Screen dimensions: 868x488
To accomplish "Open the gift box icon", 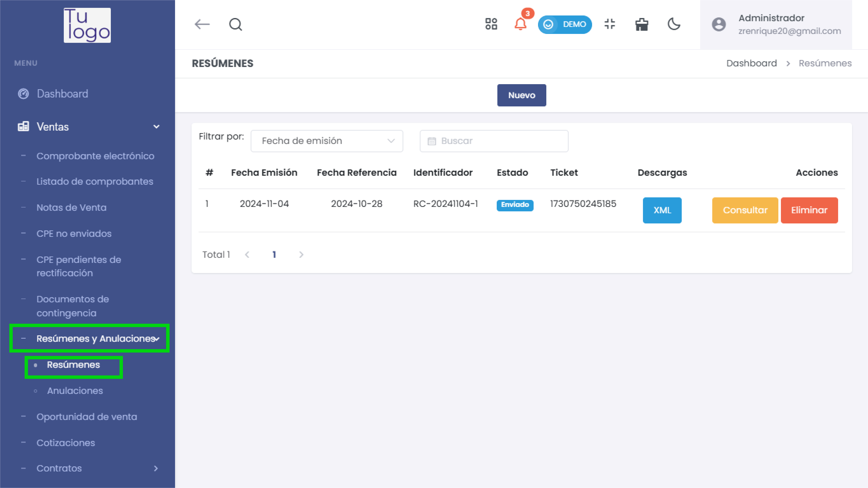I will point(641,24).
